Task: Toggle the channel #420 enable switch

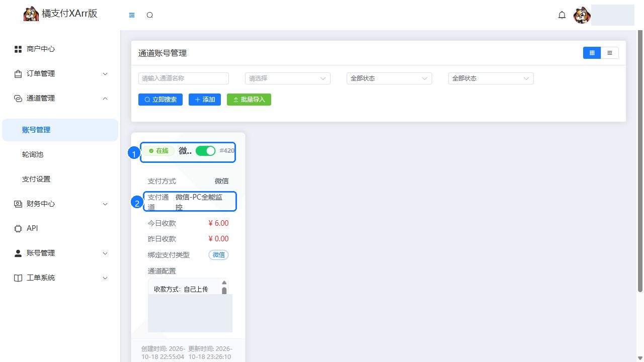Action: (x=205, y=151)
